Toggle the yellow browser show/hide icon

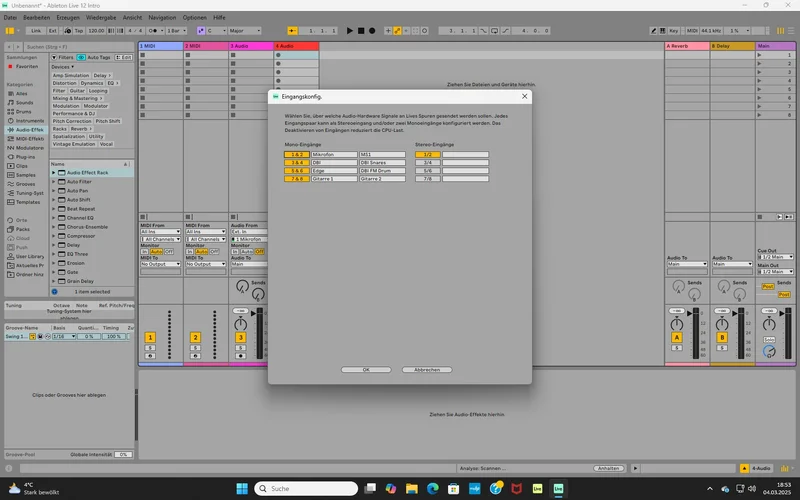coord(10,31)
